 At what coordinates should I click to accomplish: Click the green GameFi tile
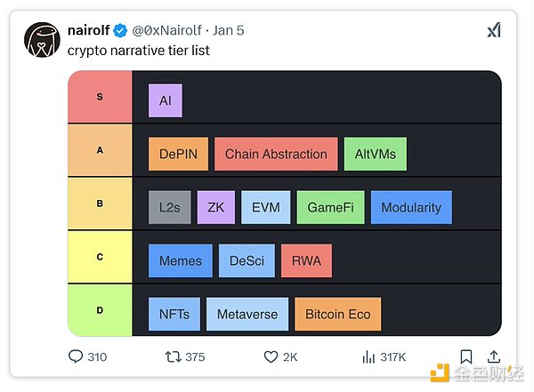pos(330,207)
